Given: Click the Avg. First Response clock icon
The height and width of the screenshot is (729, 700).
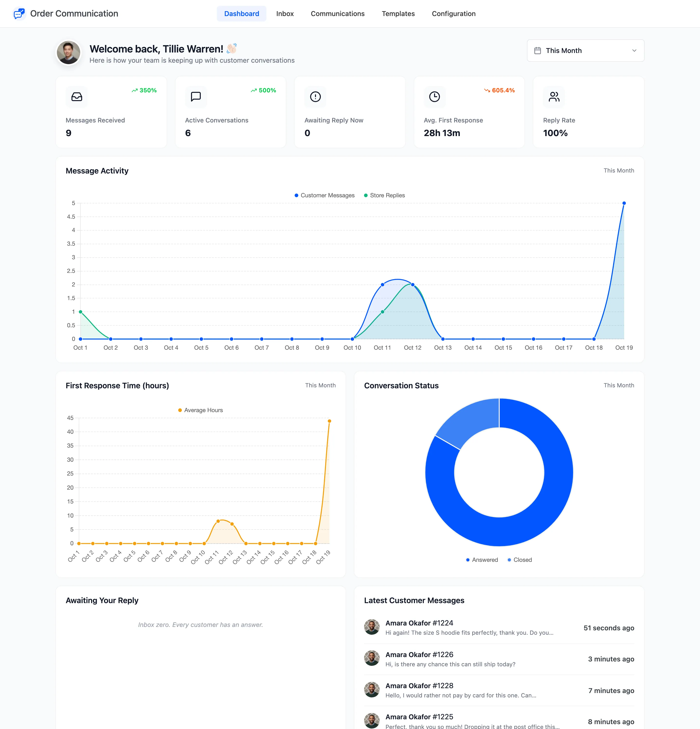Looking at the screenshot, I should click(434, 97).
